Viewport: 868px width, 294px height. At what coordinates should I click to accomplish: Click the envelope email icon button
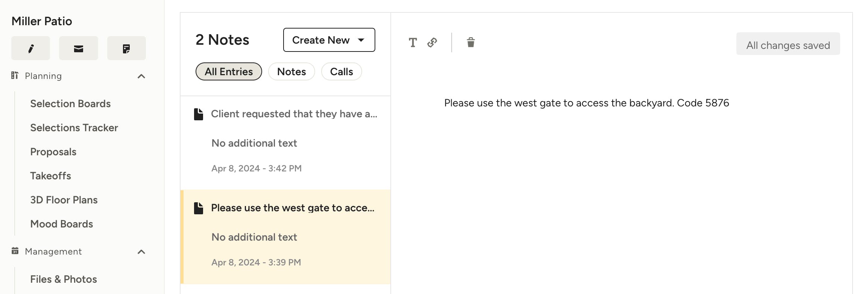click(78, 48)
